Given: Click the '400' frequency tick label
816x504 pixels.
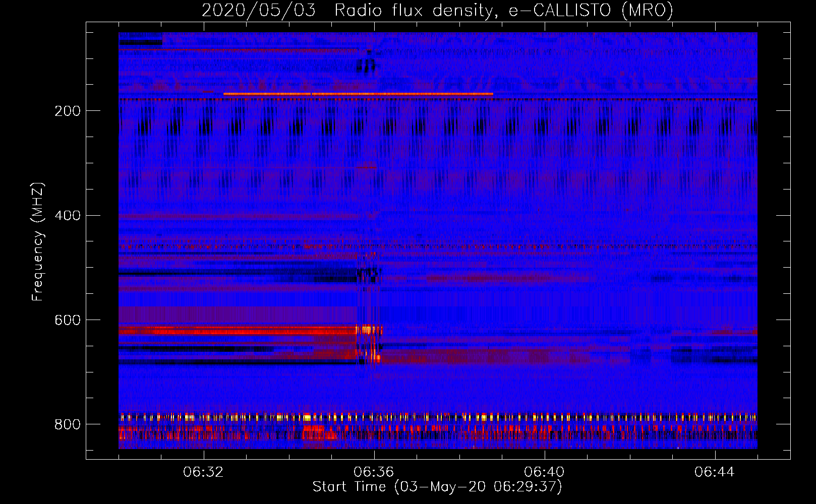Looking at the screenshot, I should (x=68, y=216).
